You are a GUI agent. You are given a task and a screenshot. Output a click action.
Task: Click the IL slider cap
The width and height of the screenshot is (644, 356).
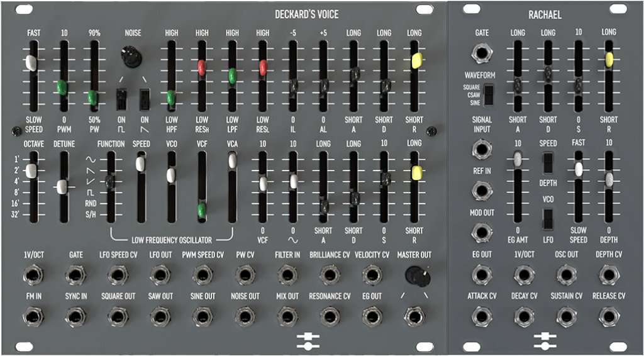pos(294,87)
